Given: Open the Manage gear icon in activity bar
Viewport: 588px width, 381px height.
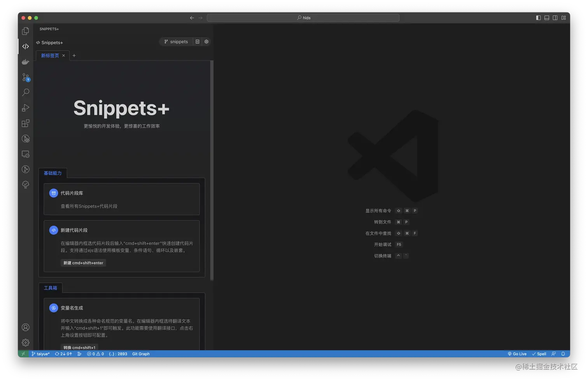Looking at the screenshot, I should click(26, 342).
